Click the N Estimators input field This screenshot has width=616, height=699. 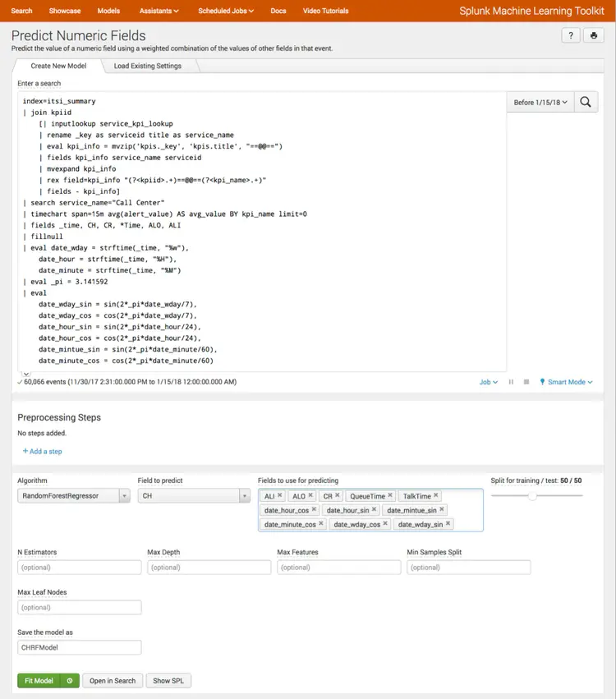pyautogui.click(x=79, y=567)
